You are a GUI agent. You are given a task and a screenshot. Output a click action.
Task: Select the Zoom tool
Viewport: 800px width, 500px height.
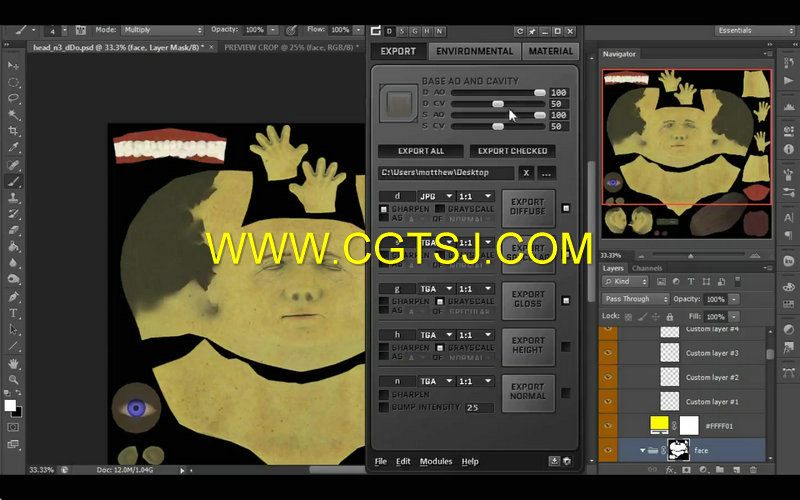coord(13,380)
